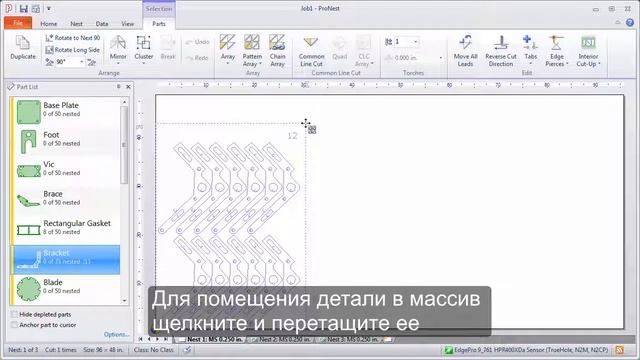Open the rotation angle 90° dropdown
Screen dimensions: 640x360
[82, 62]
